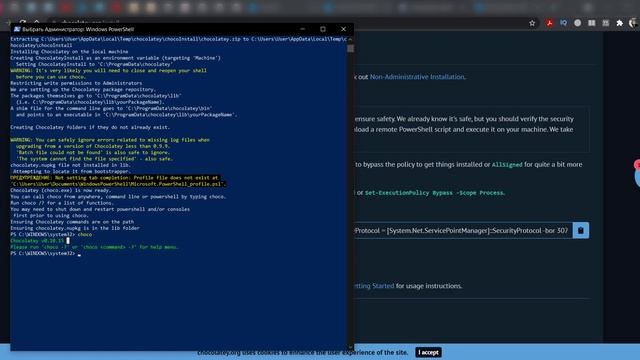This screenshot has width=640, height=360.
Task: Click the cookie notice text in the bottom banner
Action: (303, 352)
